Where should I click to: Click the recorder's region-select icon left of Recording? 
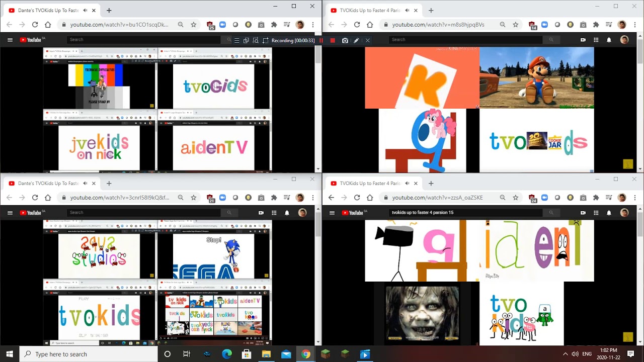pyautogui.click(x=265, y=40)
